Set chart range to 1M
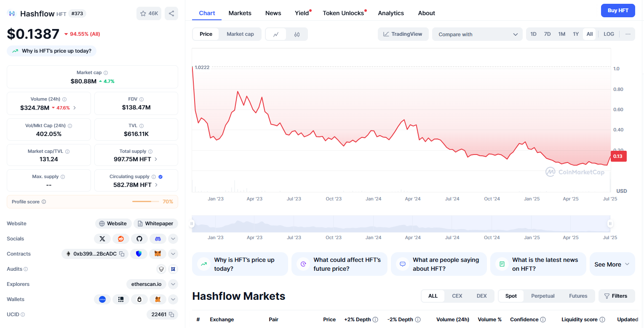Screen dimensions: 644x328 (x=561, y=34)
